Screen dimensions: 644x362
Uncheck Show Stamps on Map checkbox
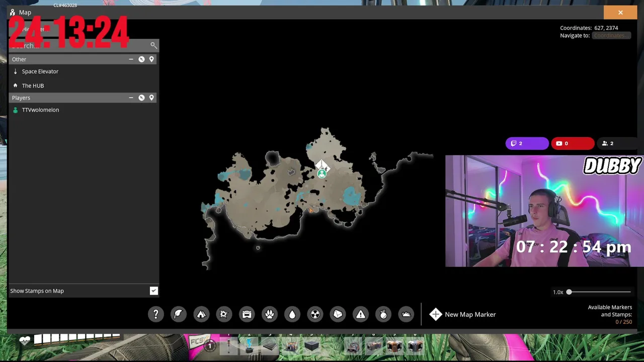coord(153,291)
